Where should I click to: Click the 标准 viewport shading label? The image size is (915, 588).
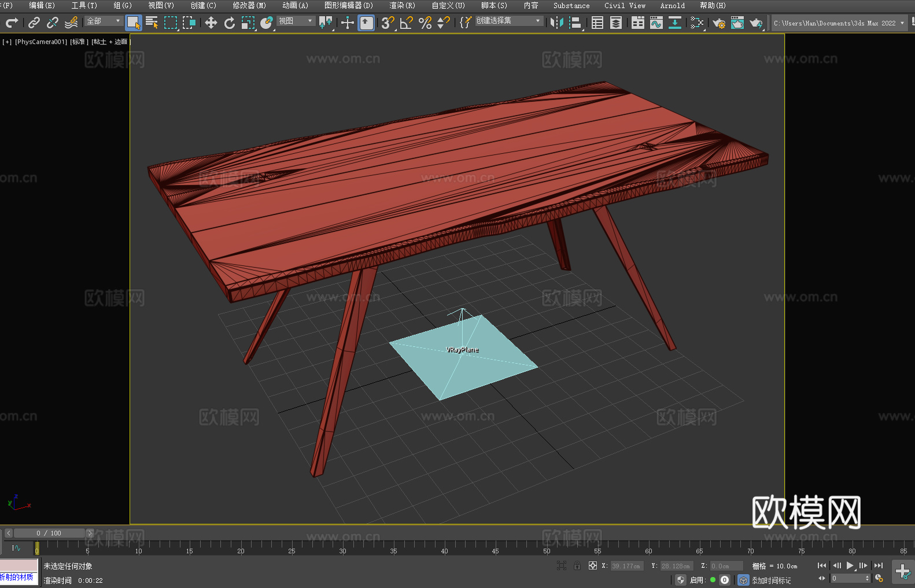pyautogui.click(x=79, y=42)
